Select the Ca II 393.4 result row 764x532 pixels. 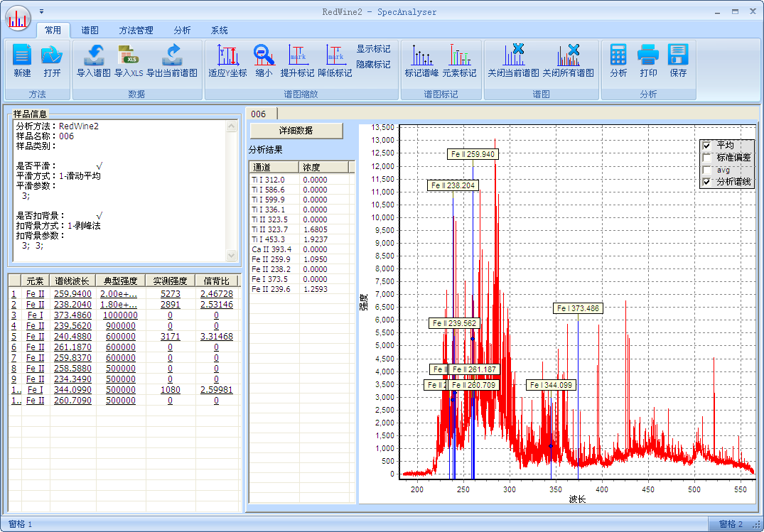[x=300, y=249]
